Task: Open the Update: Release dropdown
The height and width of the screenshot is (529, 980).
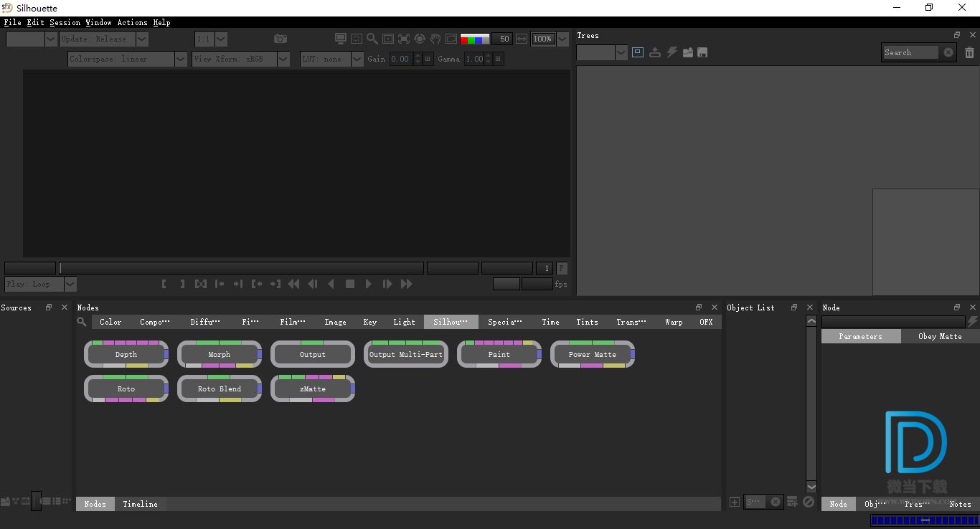Action: [103, 39]
